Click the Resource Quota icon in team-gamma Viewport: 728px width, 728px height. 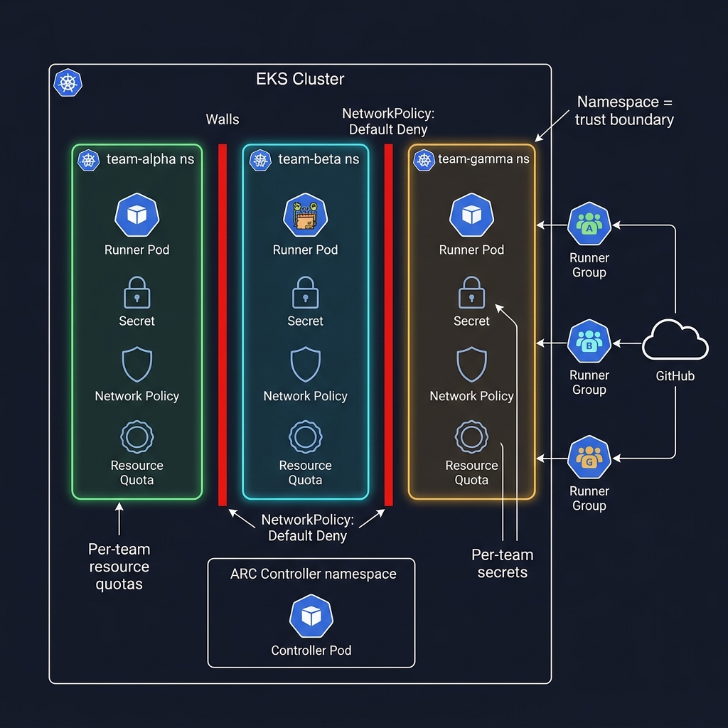472,437
